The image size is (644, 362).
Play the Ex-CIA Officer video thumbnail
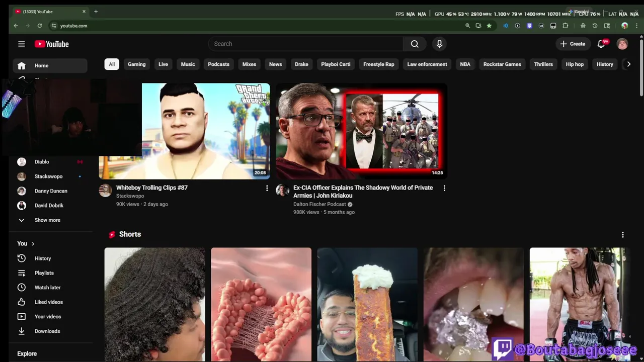click(361, 131)
